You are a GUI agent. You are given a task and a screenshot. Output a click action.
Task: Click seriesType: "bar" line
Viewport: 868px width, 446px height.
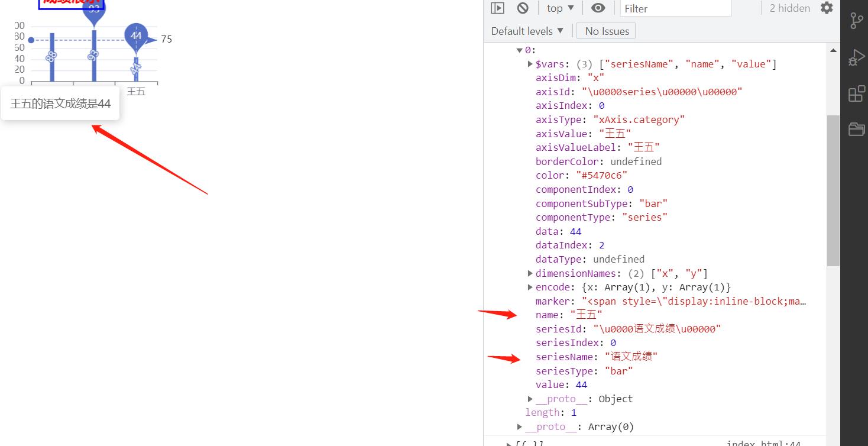point(584,371)
